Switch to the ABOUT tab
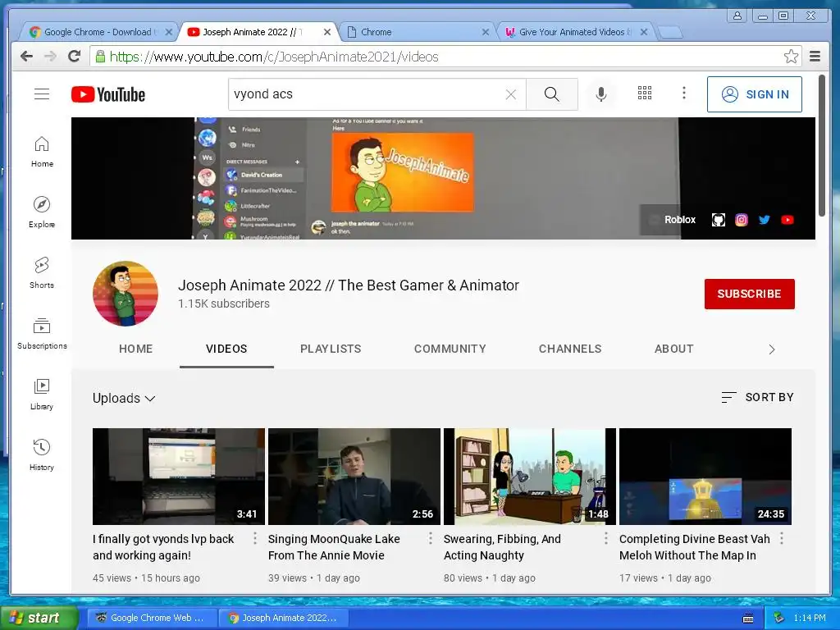This screenshot has width=840, height=630. (674, 349)
